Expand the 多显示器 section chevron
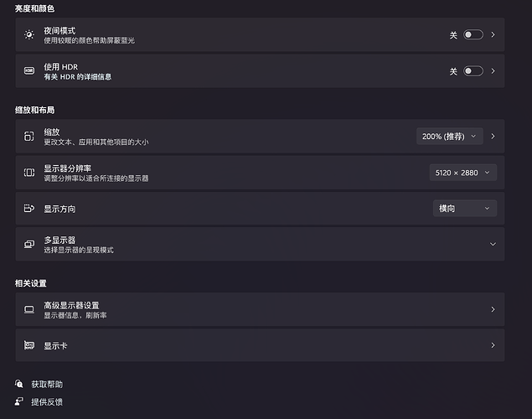The width and height of the screenshot is (532, 419). coord(493,244)
